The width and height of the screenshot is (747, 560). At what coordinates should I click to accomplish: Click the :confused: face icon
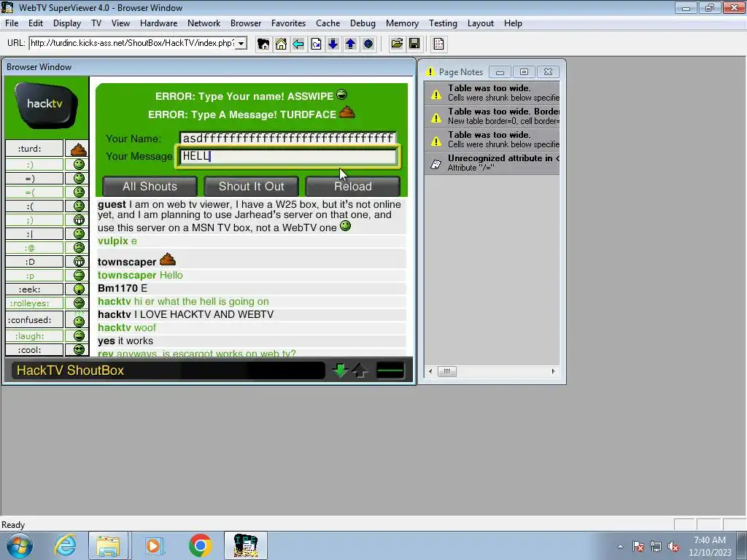[79, 320]
